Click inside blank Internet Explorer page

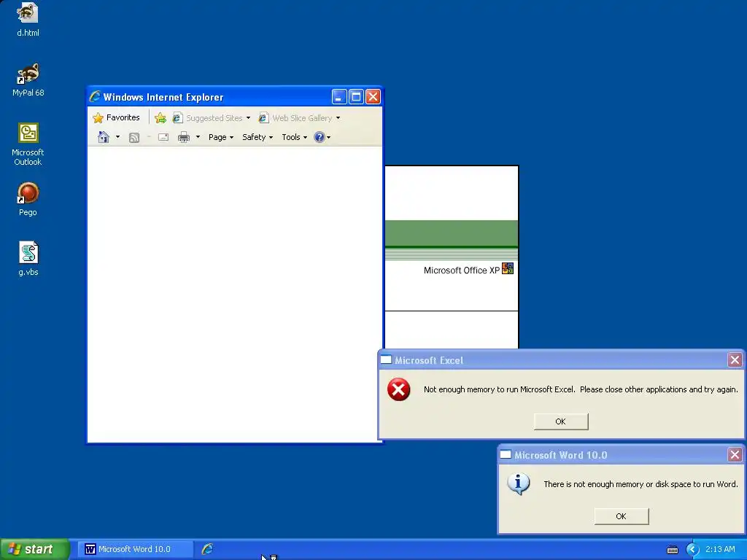[234, 295]
